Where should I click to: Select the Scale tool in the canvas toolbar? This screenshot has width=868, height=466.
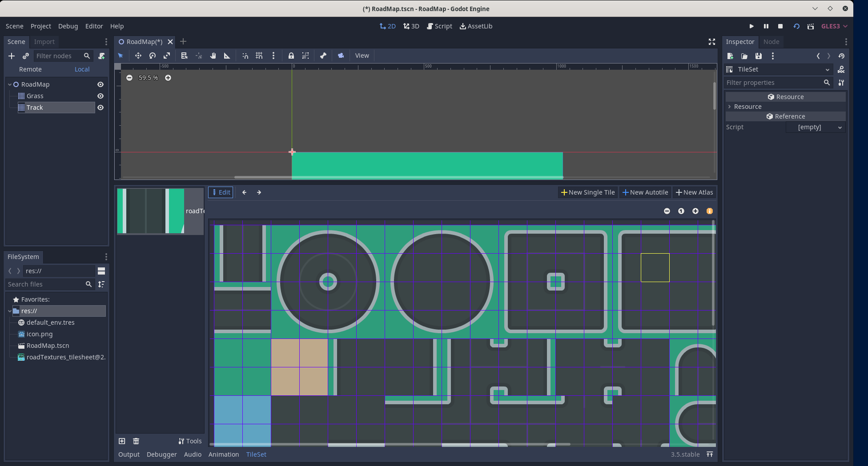tap(167, 56)
